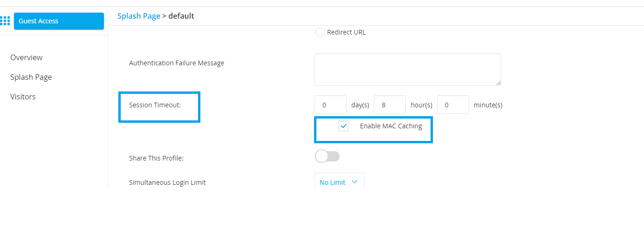The image size is (644, 231).
Task: Uncheck the Enable MAC Caching checkbox
Action: [x=343, y=126]
